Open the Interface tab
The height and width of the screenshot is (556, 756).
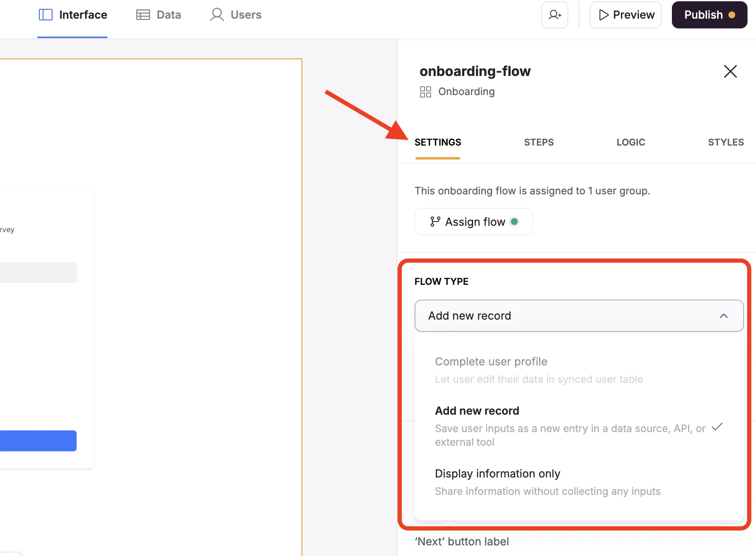coord(73,15)
